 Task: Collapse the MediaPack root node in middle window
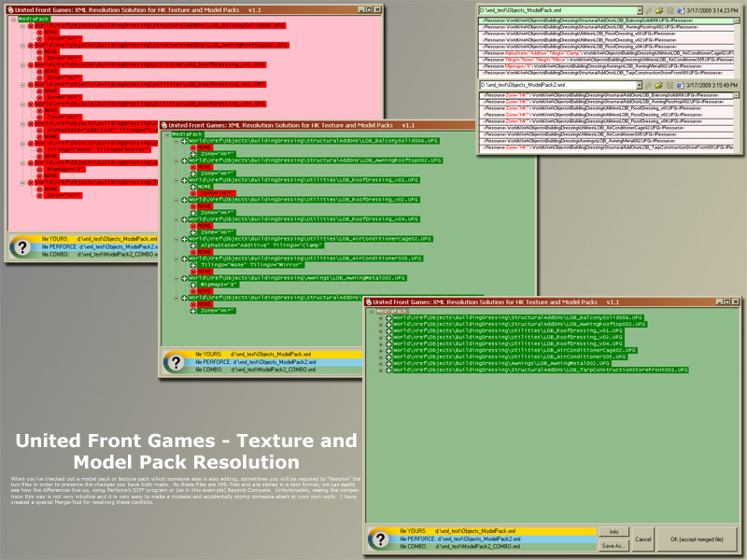[167, 134]
